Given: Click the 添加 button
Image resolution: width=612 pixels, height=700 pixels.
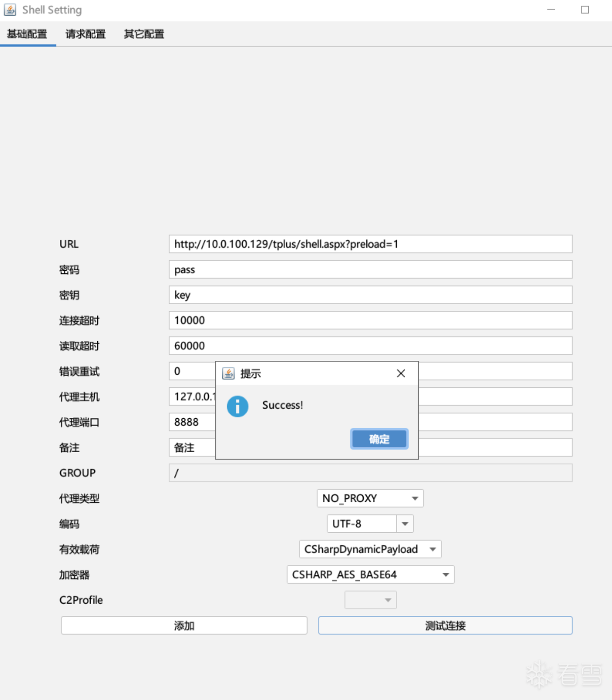Looking at the screenshot, I should 184,626.
